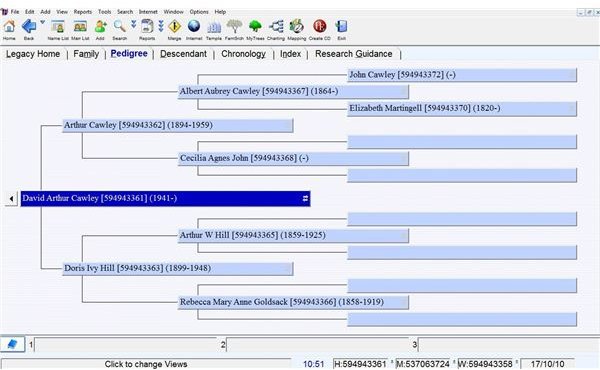
Task: Click bookmark slot 3 field
Action: [x=508, y=345]
